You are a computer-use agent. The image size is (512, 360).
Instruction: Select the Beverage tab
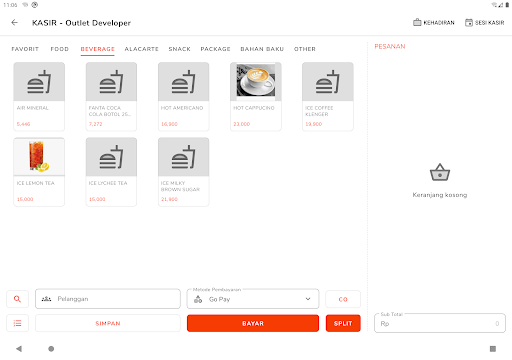pos(97,49)
